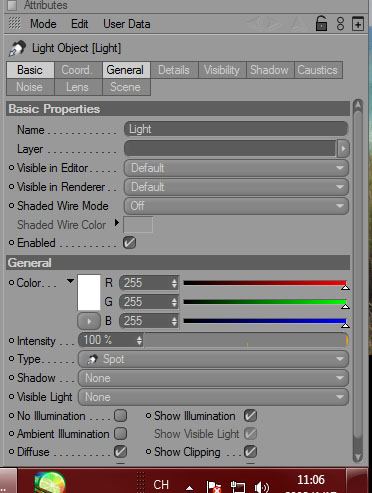Toggle the Enabled checkbox

[129, 243]
